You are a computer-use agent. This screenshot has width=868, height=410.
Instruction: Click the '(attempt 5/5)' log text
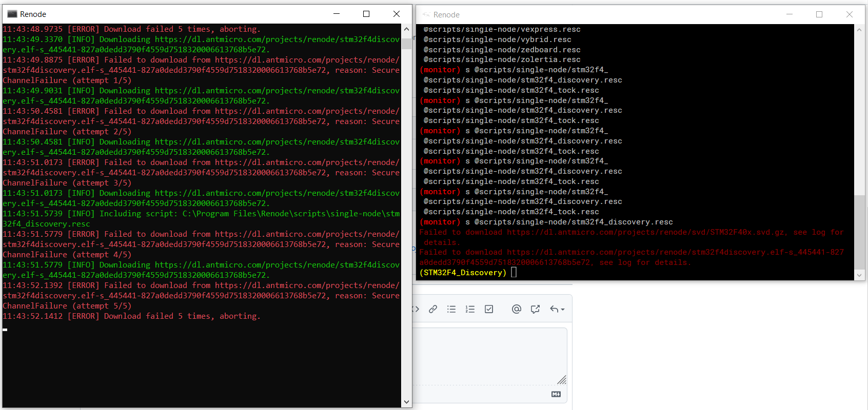pyautogui.click(x=102, y=306)
